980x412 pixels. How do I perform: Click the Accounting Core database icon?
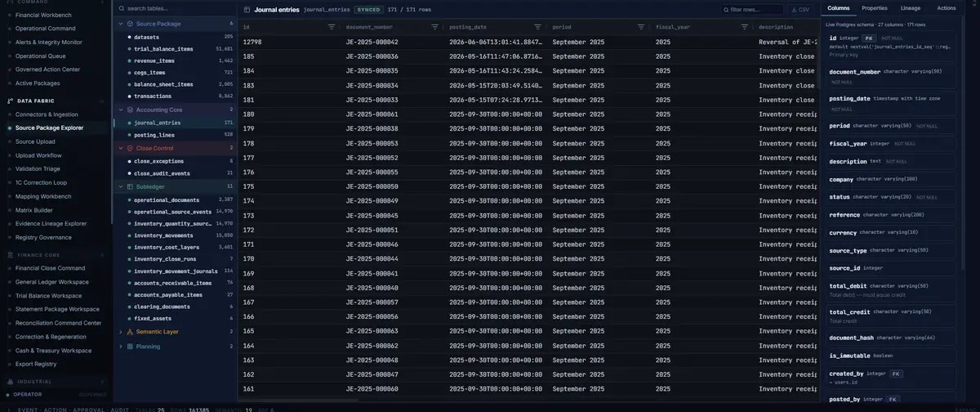tap(130, 110)
